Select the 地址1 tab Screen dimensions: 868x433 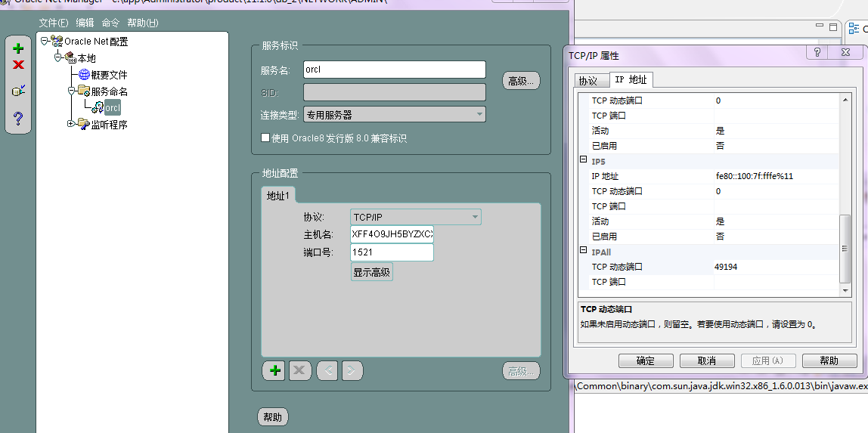[278, 196]
